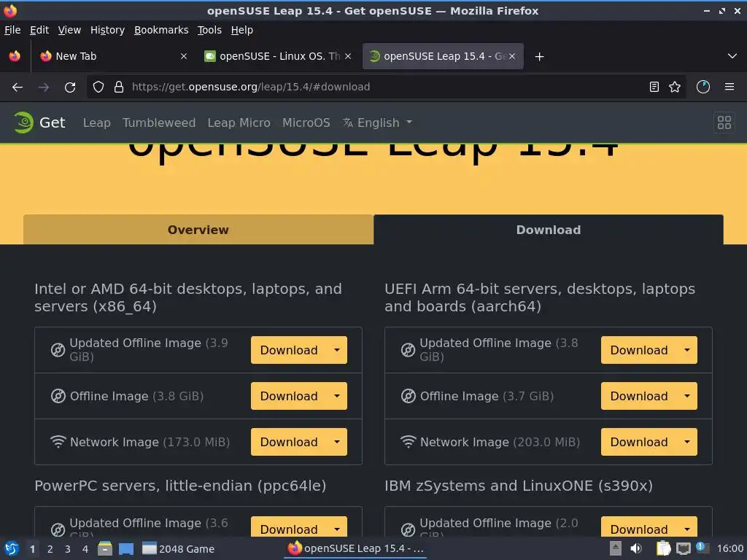
Task: Open network monitor tray icon
Action: tap(683, 549)
